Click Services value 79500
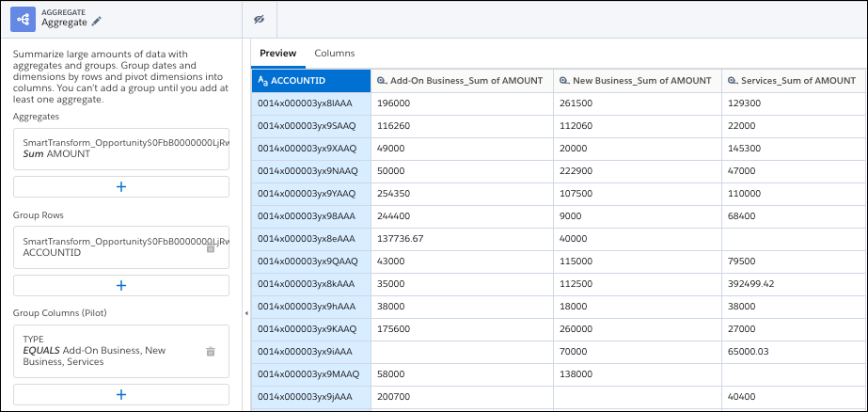Screen dimensions: 868x412 pyautogui.click(x=794, y=261)
